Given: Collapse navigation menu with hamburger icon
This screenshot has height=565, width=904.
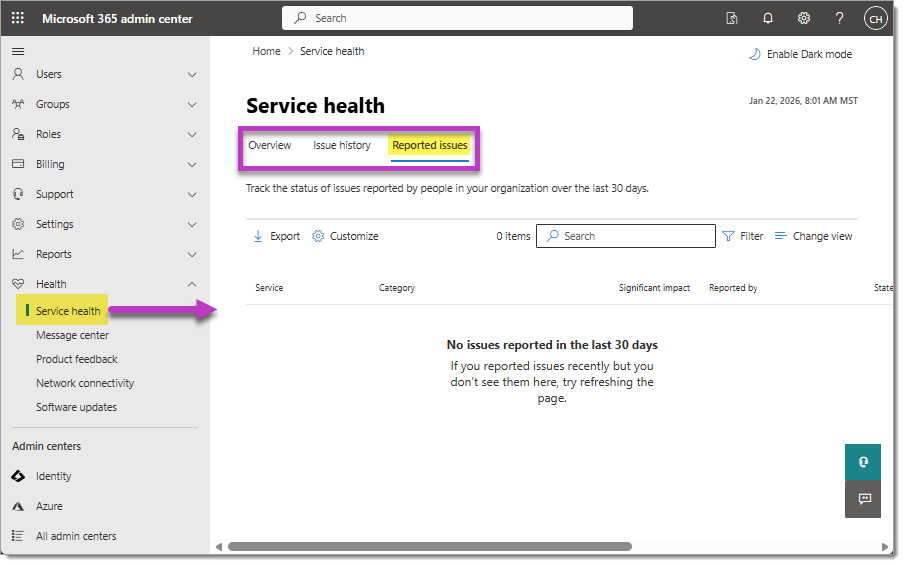Looking at the screenshot, I should click(18, 51).
